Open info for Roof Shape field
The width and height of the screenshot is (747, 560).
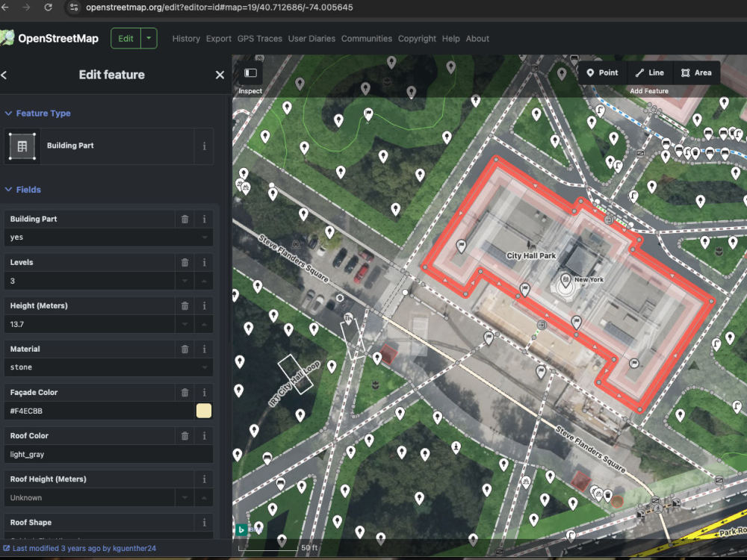[x=205, y=523]
